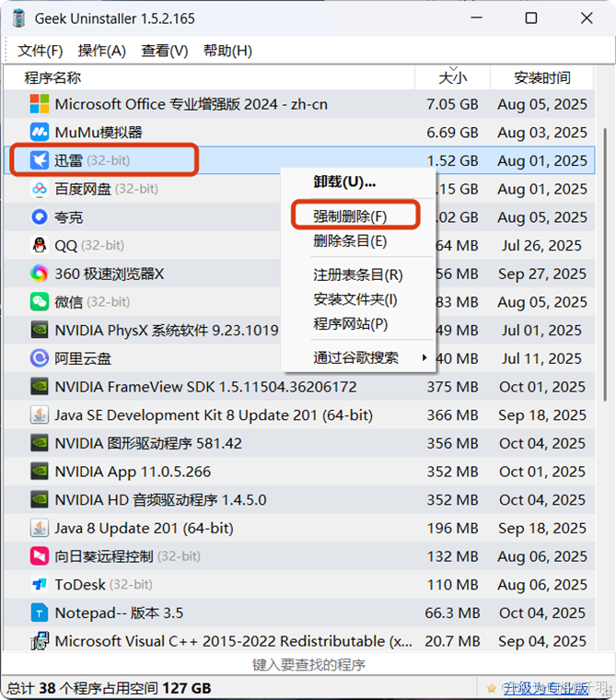The width and height of the screenshot is (616, 700).
Task: Select Microsoft Visual C++ 2015-2022 Redistributable row
Action: pos(299,641)
